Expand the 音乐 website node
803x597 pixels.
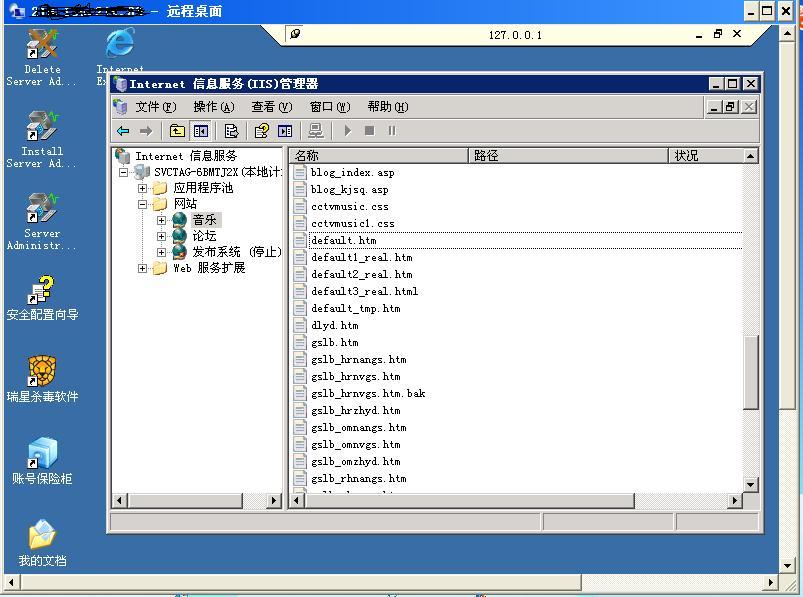click(161, 220)
